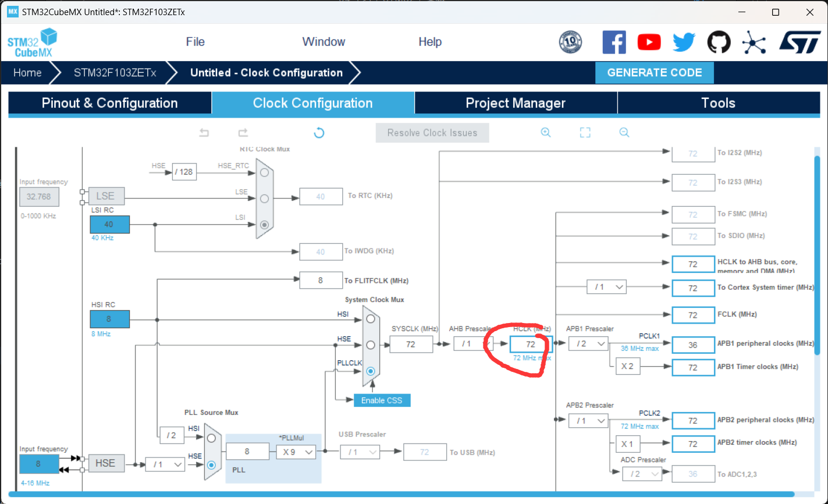
Task: Click the HCLK 72 MHz input field
Action: (531, 344)
